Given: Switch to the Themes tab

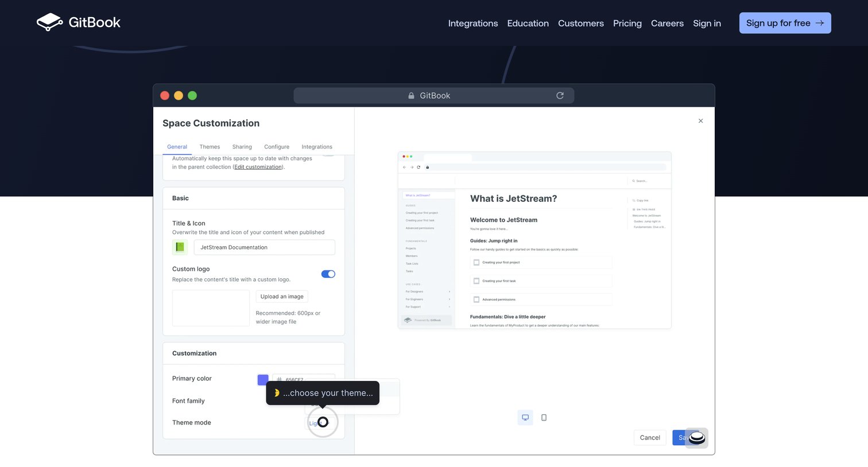Looking at the screenshot, I should coord(210,147).
